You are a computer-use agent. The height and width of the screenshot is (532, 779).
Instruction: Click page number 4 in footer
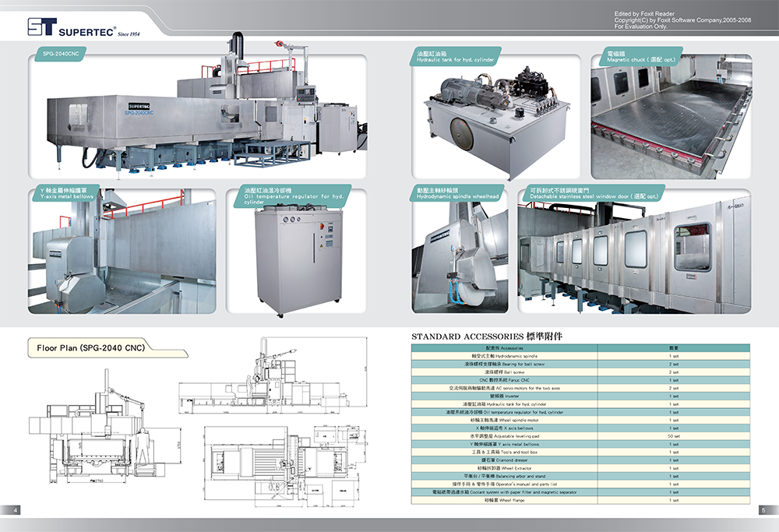[16, 510]
